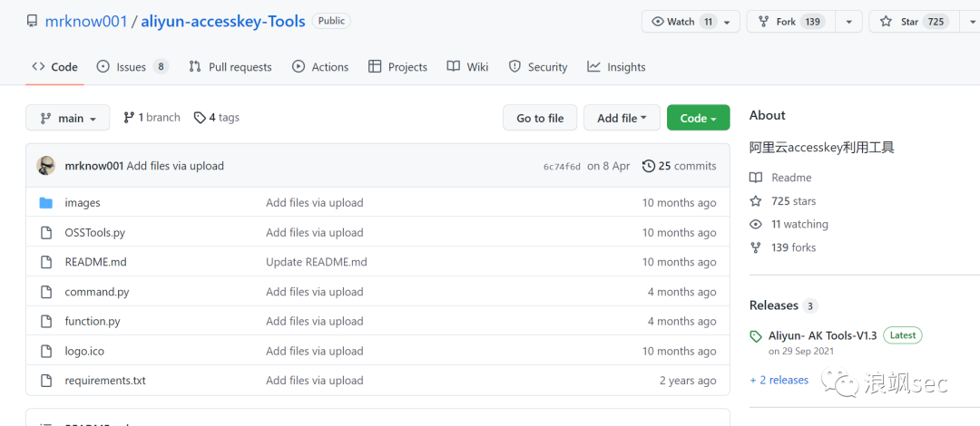Open the Pull requests tab
Screen dimensions: 980x426
pos(230,67)
